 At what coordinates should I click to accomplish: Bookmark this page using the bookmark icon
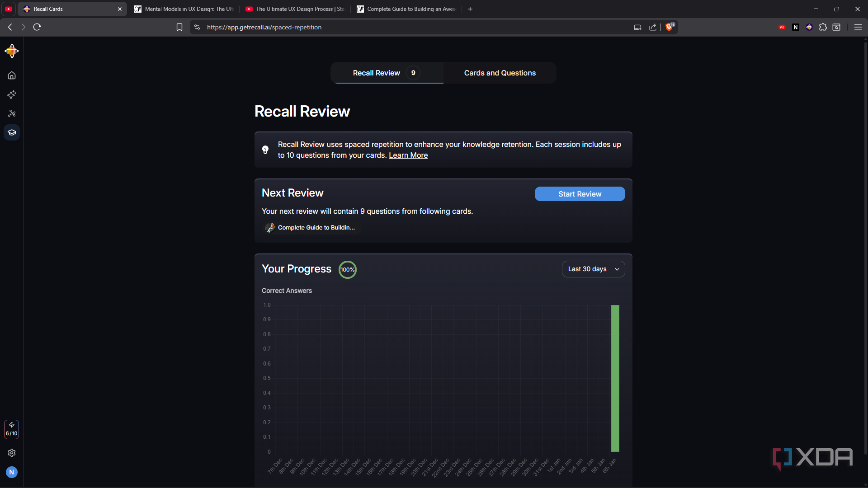pyautogui.click(x=179, y=27)
